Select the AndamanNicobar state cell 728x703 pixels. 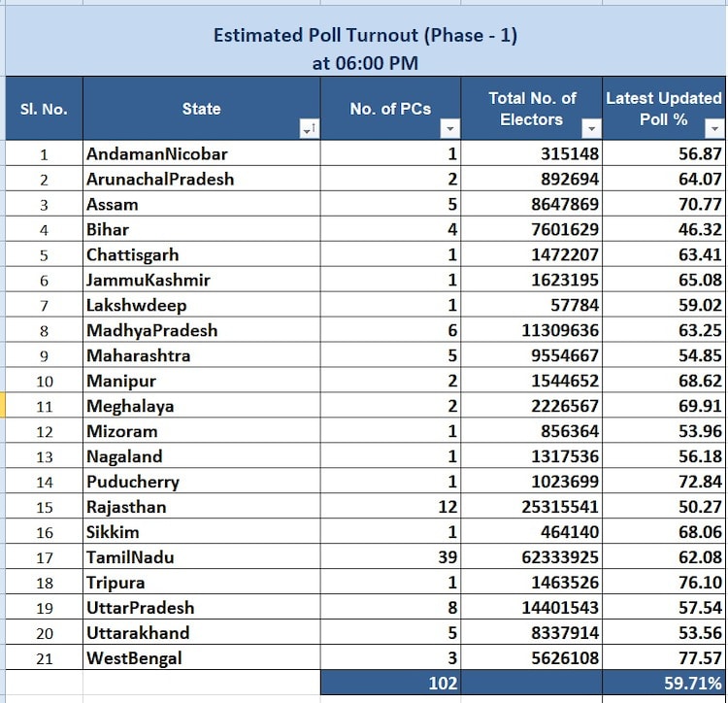coord(201,153)
